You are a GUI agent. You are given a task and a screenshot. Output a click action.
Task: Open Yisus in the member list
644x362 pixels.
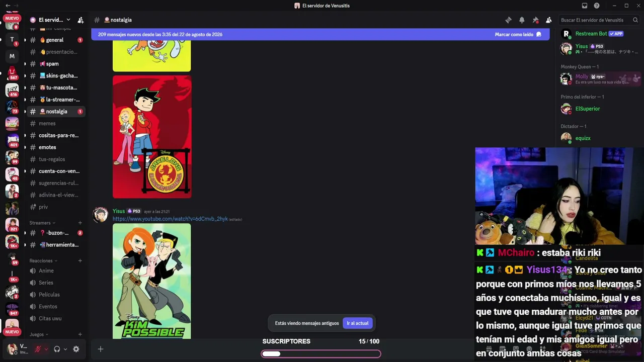point(599,49)
